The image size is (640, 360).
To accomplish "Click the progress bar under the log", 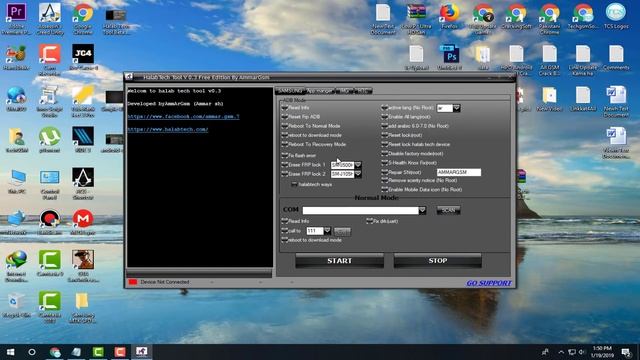I will tap(200, 272).
